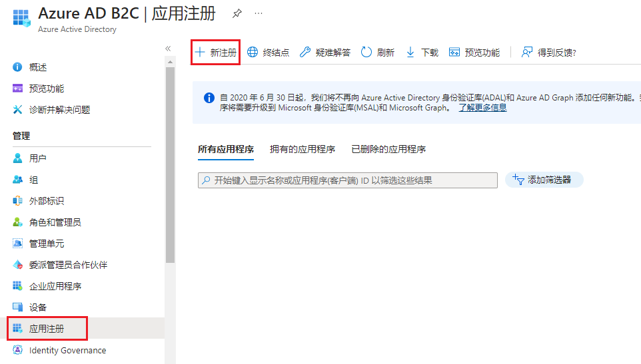Click the Identity Governance icon

[17, 350]
